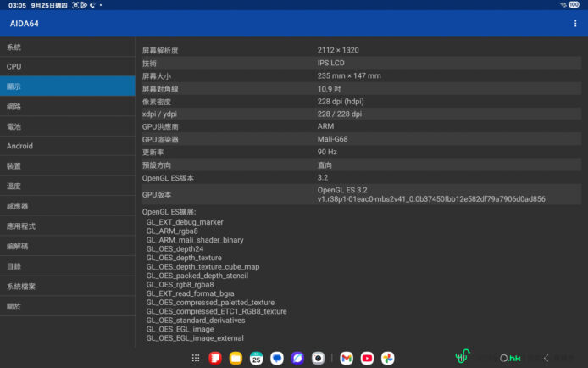Open the Calendar app showing 25

pyautogui.click(x=256, y=359)
